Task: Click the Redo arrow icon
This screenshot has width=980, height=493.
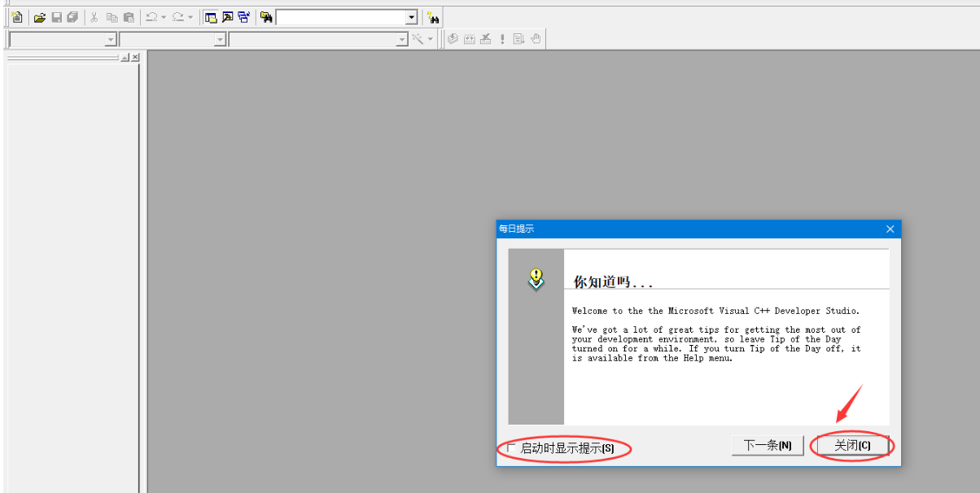Action: 177,17
